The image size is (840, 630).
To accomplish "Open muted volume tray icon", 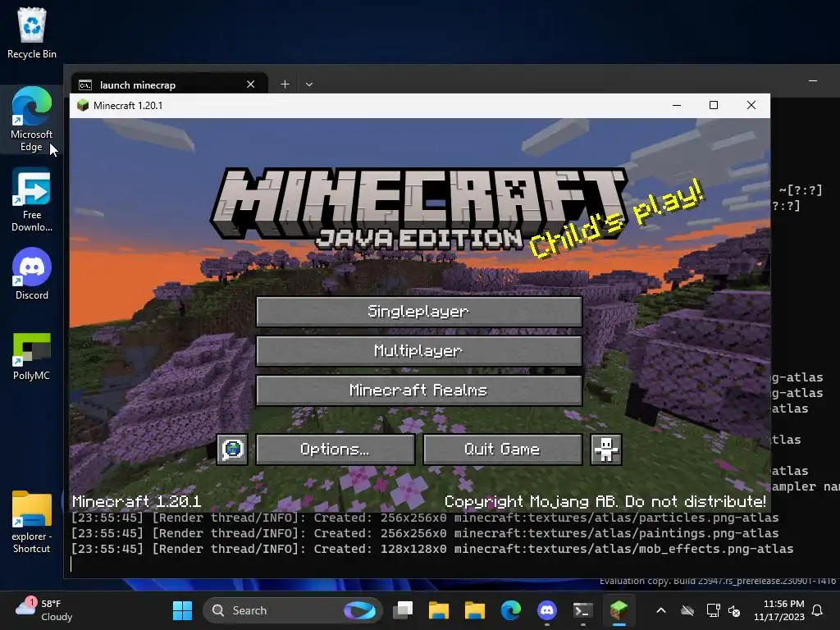I will tap(734, 610).
